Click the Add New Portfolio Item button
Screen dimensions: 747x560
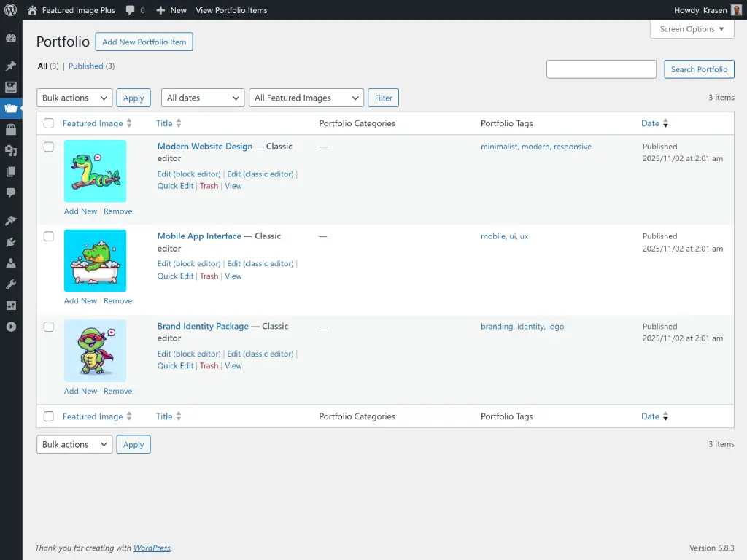(144, 42)
